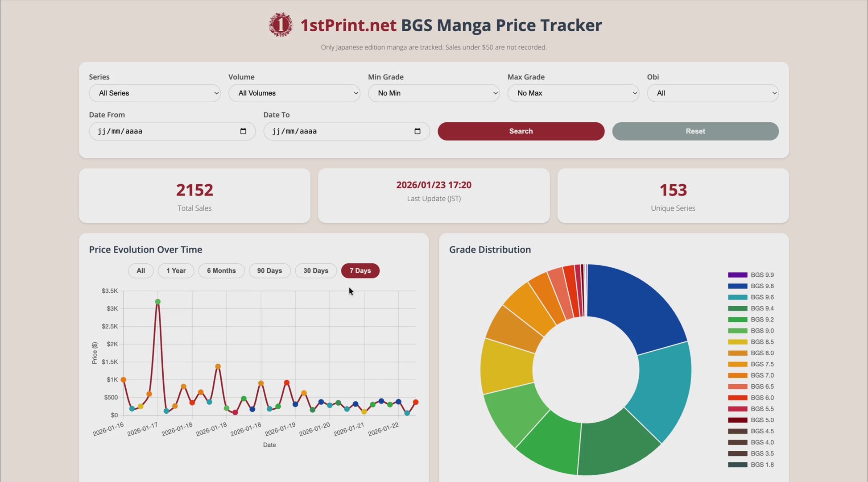Select the 30 Days range tab
Viewport: 868px width, 482px height.
(315, 271)
